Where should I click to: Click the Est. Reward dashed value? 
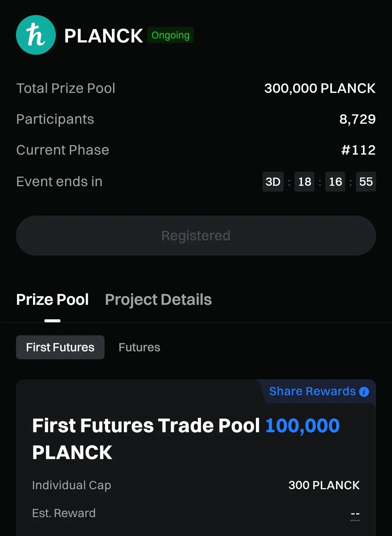355,514
